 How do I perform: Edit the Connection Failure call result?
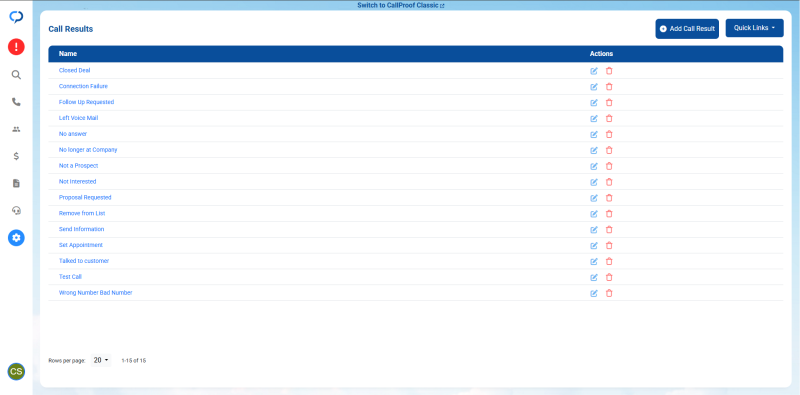click(594, 87)
